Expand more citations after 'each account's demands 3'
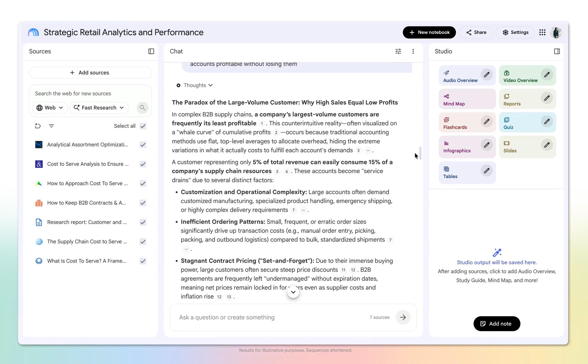The image size is (588, 364). 368,151
